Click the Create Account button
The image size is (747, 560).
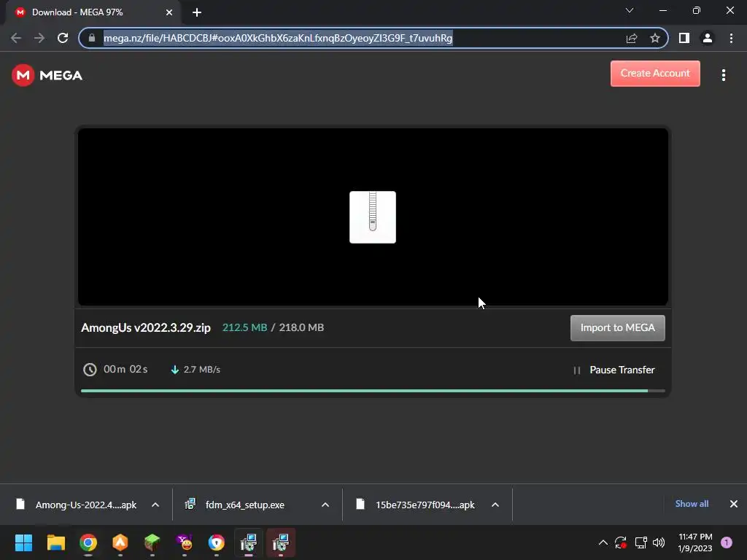coord(655,74)
